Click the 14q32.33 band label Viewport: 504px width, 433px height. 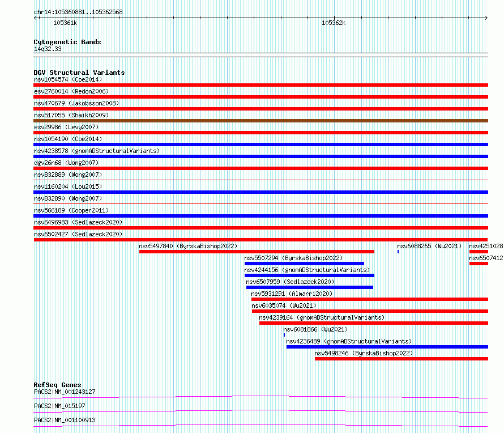point(48,49)
